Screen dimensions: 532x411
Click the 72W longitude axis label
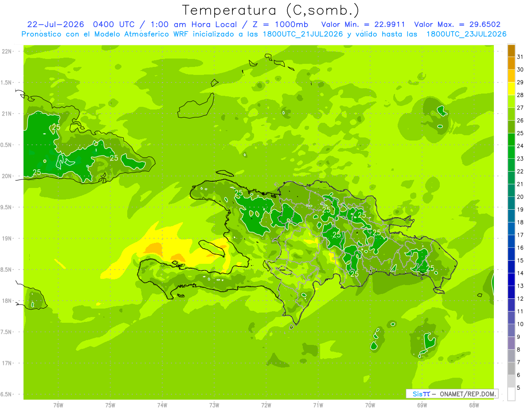point(266,405)
